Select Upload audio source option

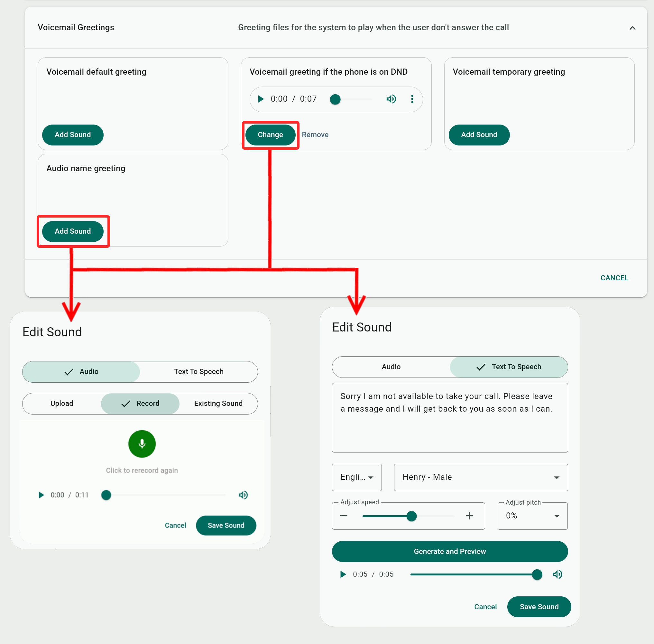62,404
